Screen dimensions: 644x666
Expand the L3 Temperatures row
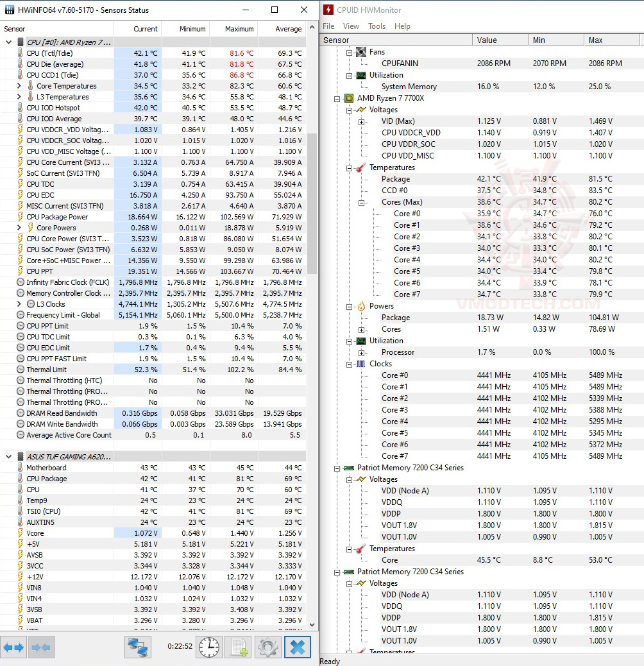point(19,97)
